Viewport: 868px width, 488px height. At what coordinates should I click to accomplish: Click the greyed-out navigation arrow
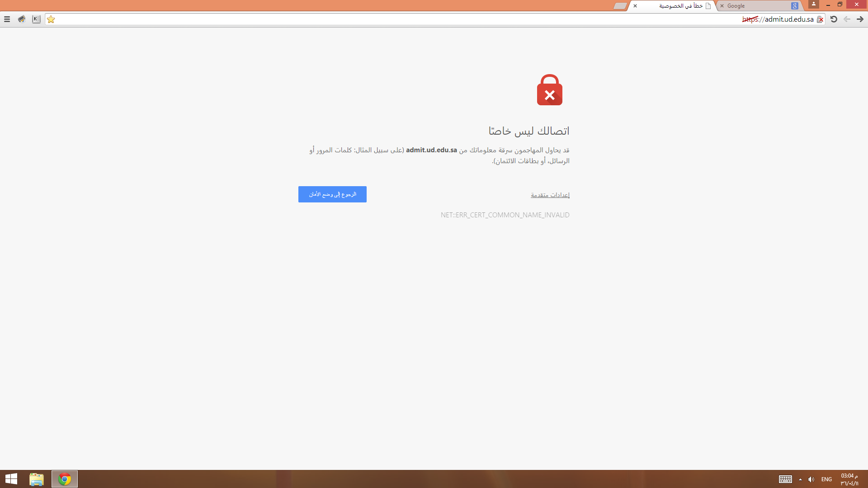click(847, 19)
